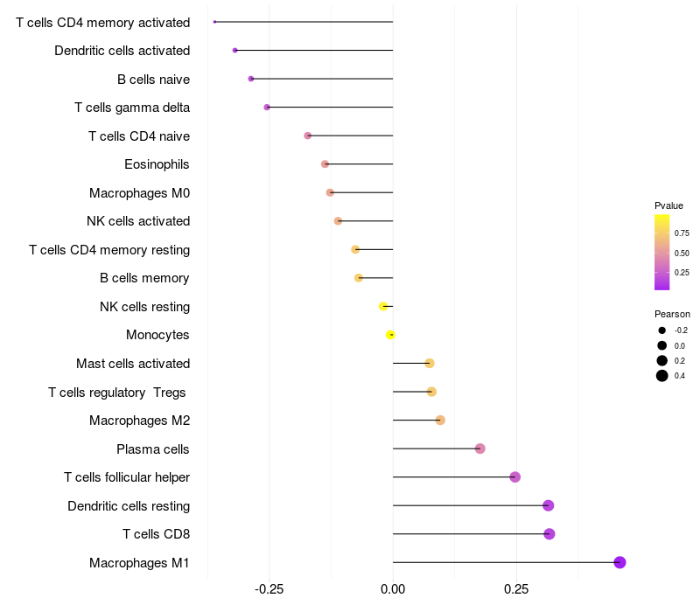
Task: Click the B cells naive dot
Action: click(x=251, y=79)
